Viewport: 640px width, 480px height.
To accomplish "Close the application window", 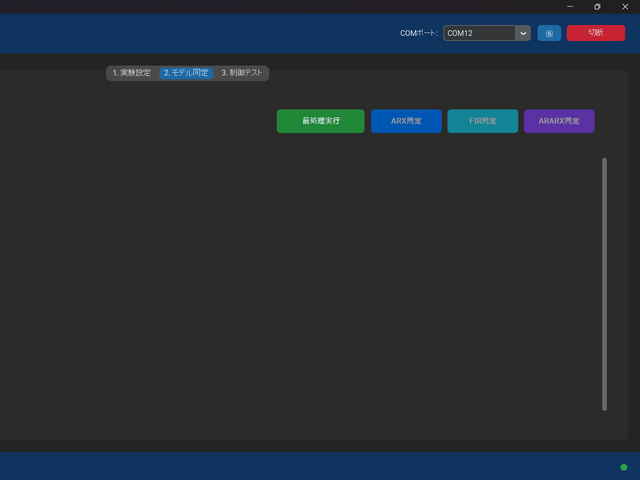I will pos(625,7).
